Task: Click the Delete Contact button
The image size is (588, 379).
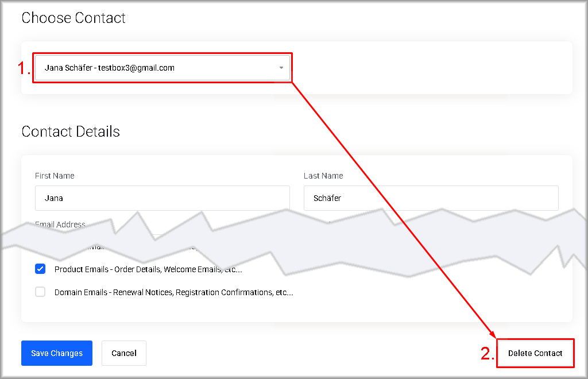Action: (535, 353)
